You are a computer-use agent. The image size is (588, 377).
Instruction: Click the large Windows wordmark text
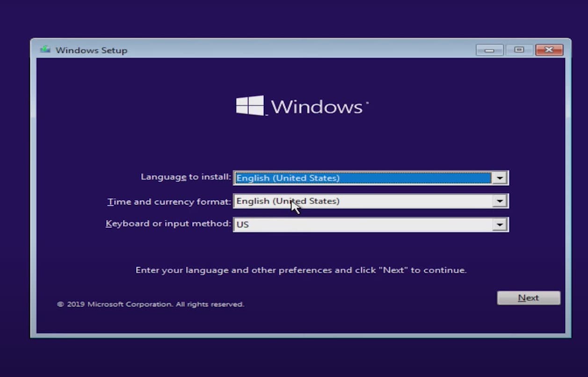[x=317, y=107]
